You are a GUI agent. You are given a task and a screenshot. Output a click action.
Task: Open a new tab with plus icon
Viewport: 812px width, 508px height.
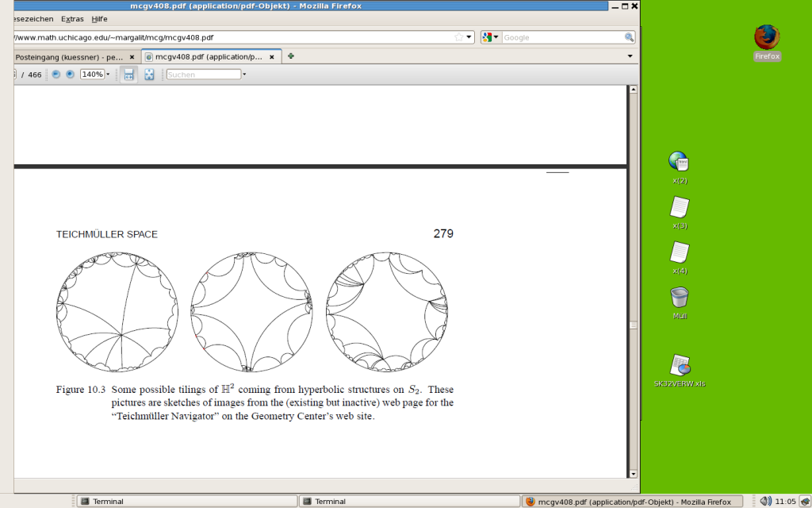coord(291,56)
